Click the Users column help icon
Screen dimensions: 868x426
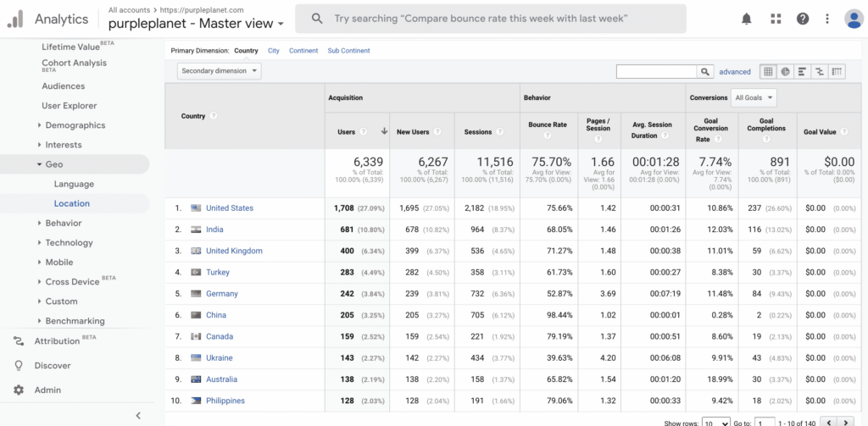pyautogui.click(x=363, y=132)
